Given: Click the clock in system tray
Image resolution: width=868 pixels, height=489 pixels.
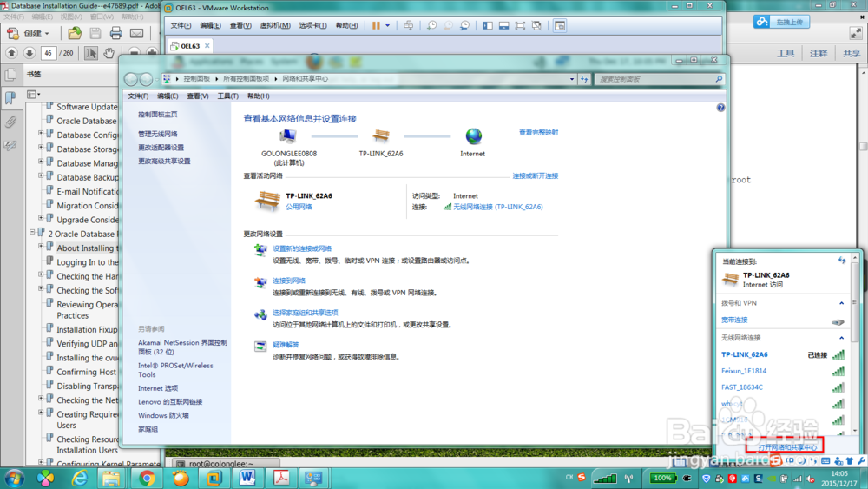Looking at the screenshot, I should (x=839, y=478).
